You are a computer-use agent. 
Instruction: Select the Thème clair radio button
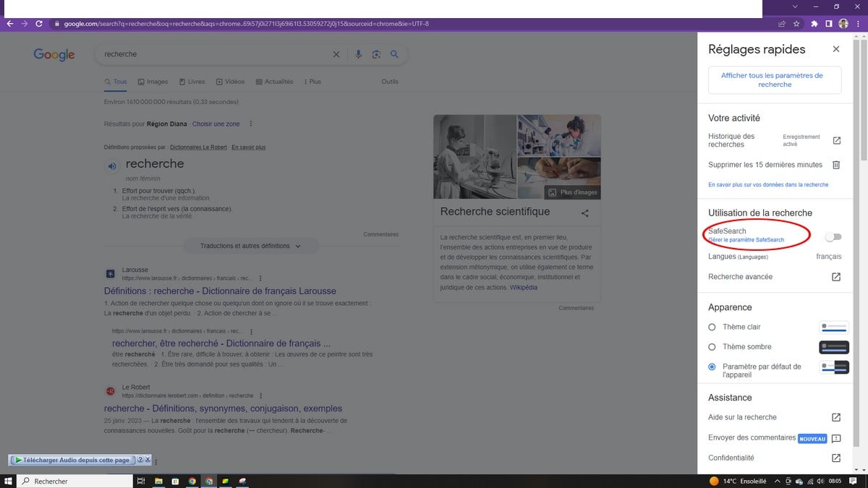[x=712, y=327]
